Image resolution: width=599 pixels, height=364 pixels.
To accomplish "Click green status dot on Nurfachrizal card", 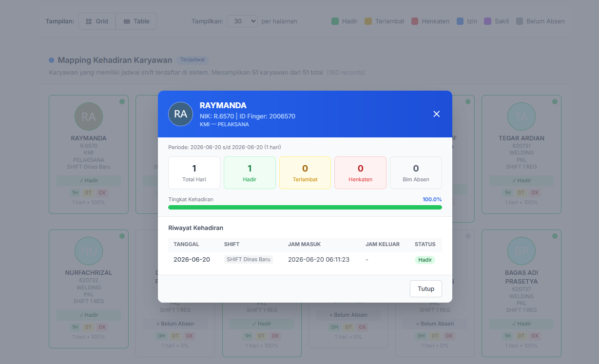I will (x=122, y=236).
